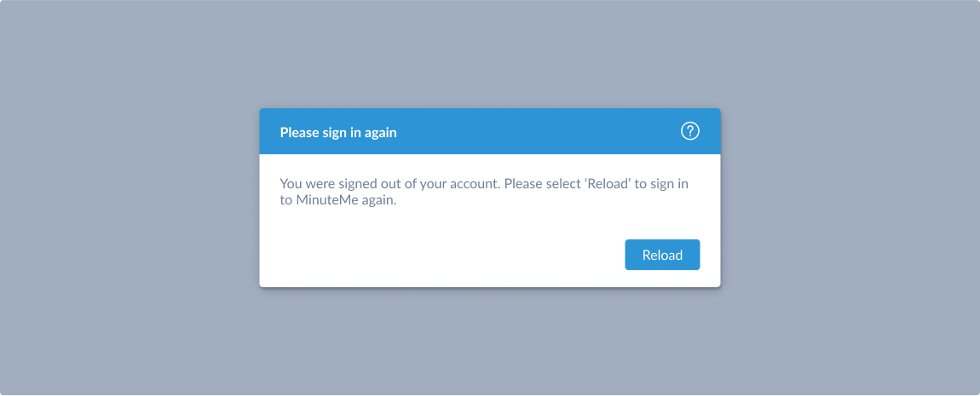Open help via the question mark icon
The width and height of the screenshot is (980, 396).
690,131
